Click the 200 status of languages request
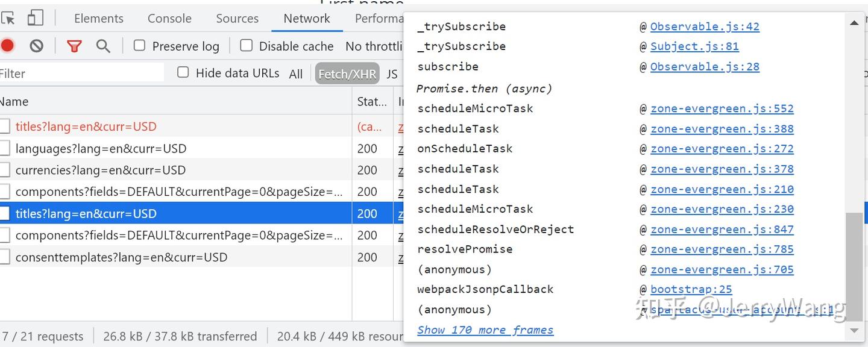 [367, 149]
